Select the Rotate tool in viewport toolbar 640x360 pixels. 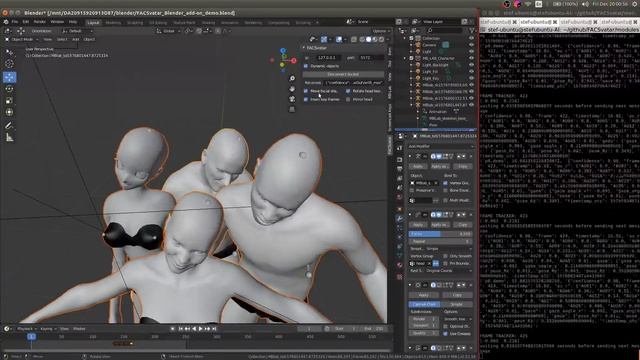click(9, 89)
